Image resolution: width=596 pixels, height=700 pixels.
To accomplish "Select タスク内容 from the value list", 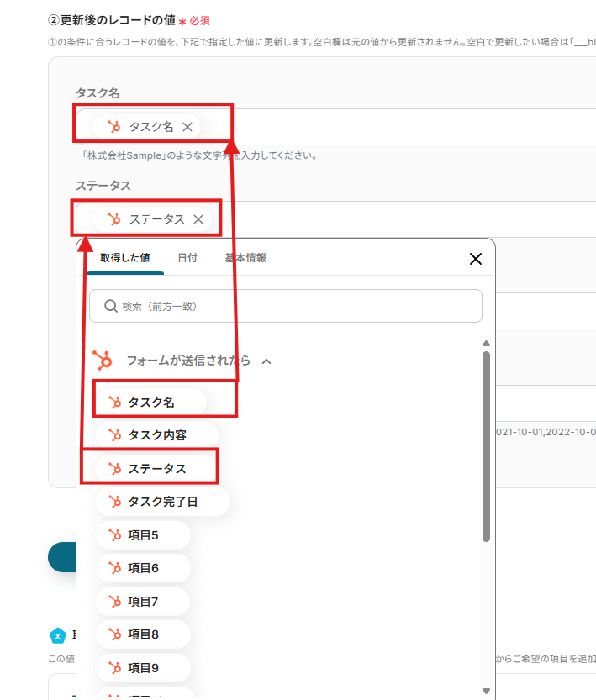I will point(156,435).
